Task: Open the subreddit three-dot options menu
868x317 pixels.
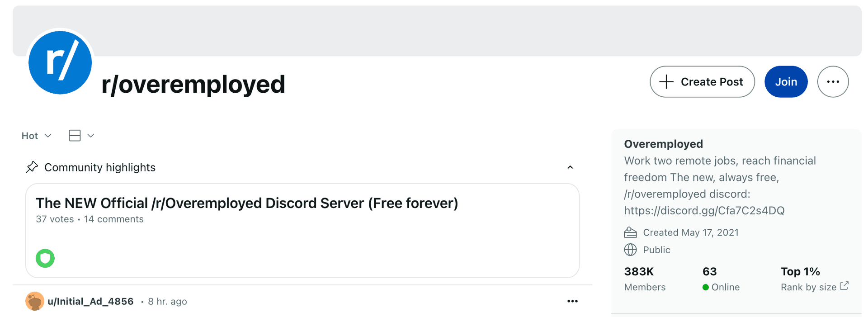Action: pos(833,81)
